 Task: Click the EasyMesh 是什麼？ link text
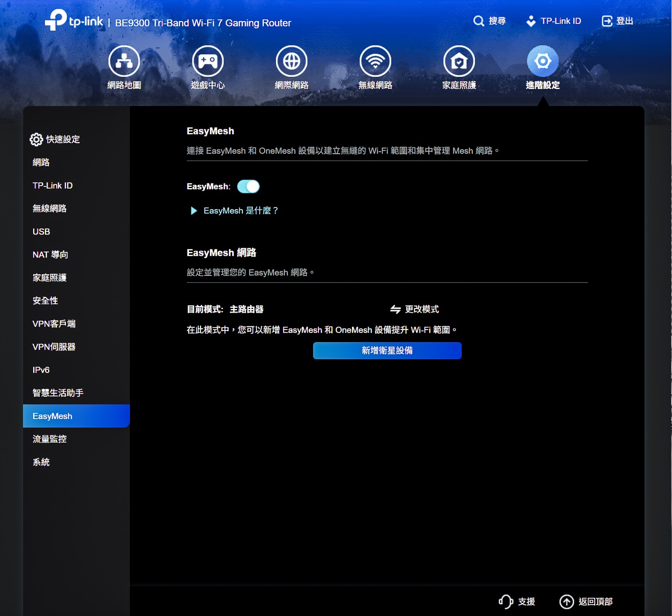pos(241,211)
